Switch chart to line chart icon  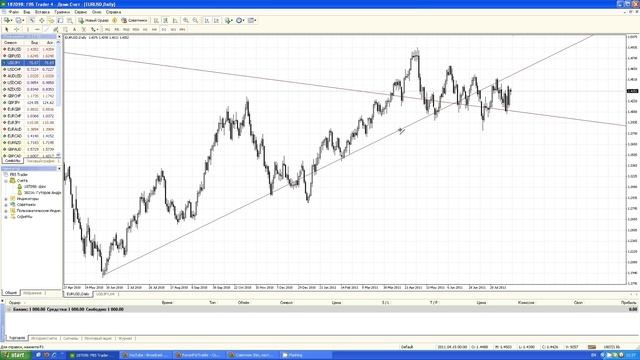(x=175, y=20)
